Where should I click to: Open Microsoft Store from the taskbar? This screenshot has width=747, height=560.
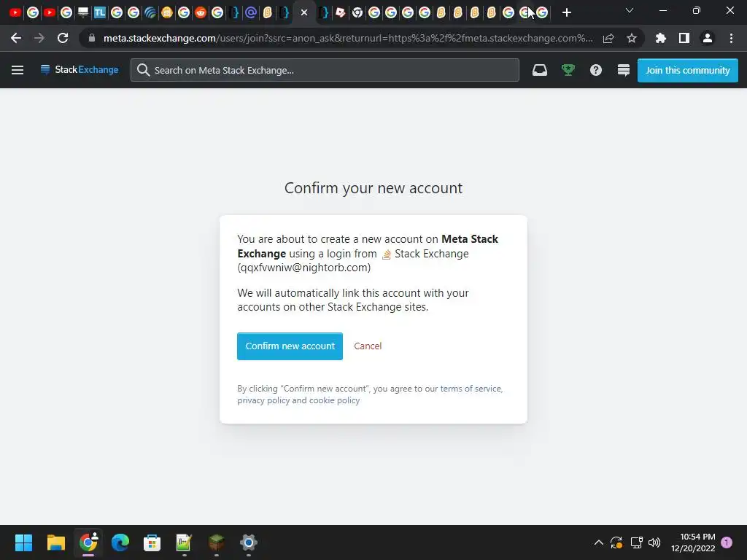pos(152,542)
